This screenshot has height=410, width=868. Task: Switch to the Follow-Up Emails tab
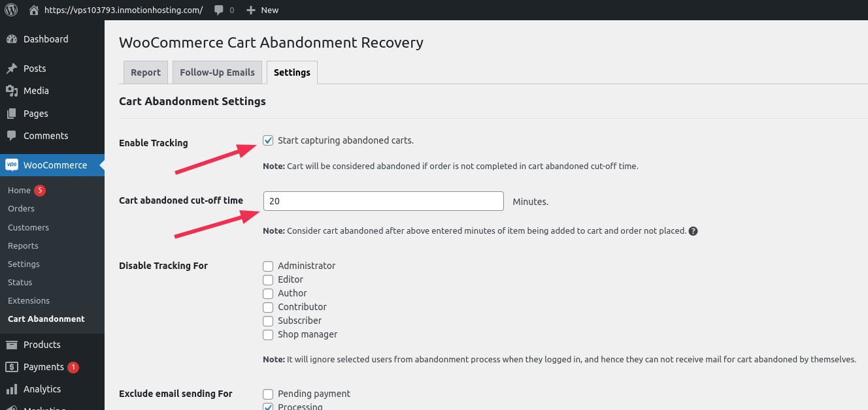[217, 72]
